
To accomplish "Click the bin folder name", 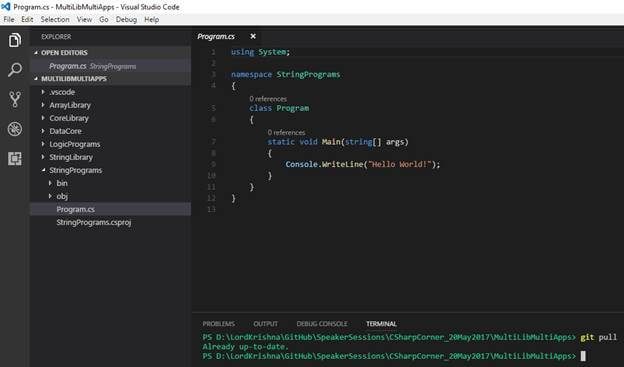I will [x=62, y=183].
